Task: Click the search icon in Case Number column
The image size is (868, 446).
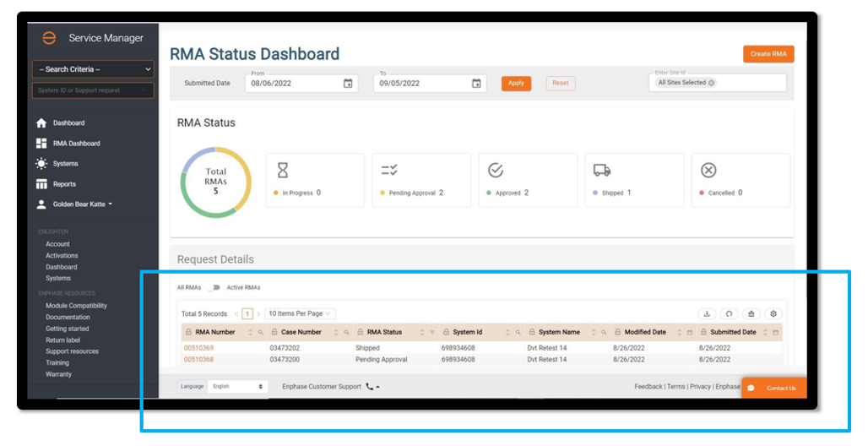Action: (x=346, y=333)
